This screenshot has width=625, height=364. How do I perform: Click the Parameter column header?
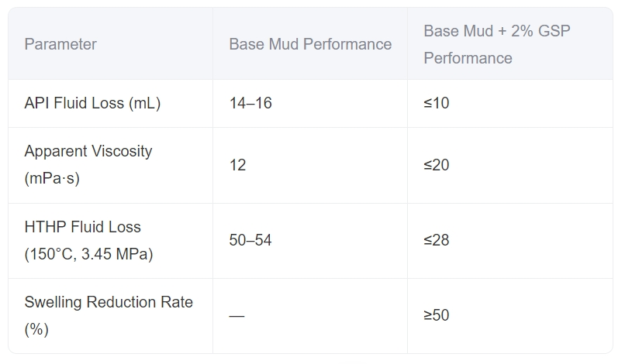pyautogui.click(x=60, y=44)
